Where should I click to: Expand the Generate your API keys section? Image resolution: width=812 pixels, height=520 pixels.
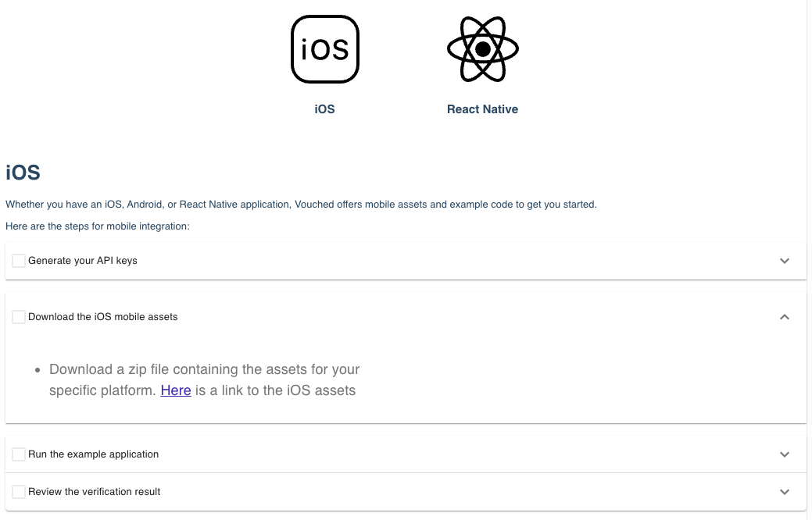(x=785, y=261)
